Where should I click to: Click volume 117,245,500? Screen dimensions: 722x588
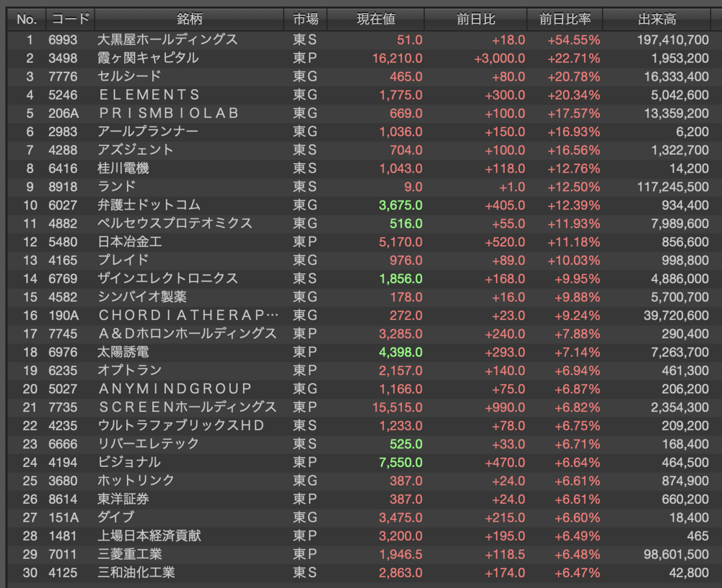[x=673, y=187]
